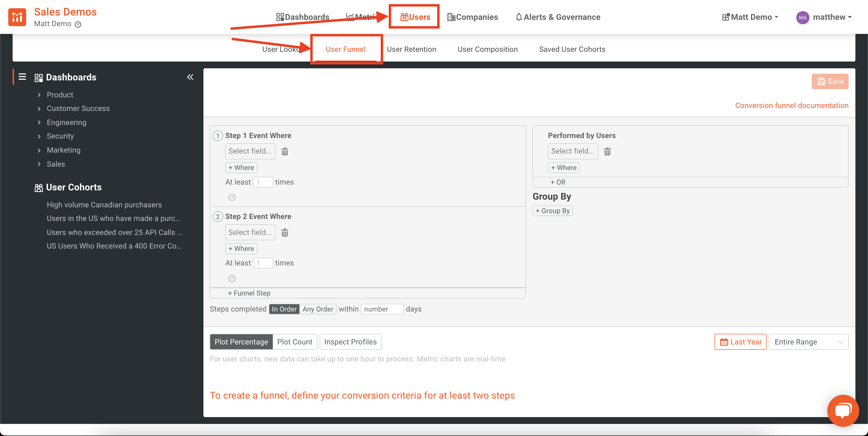Switch to Inspect Profiles view
The width and height of the screenshot is (868, 436).
[350, 342]
